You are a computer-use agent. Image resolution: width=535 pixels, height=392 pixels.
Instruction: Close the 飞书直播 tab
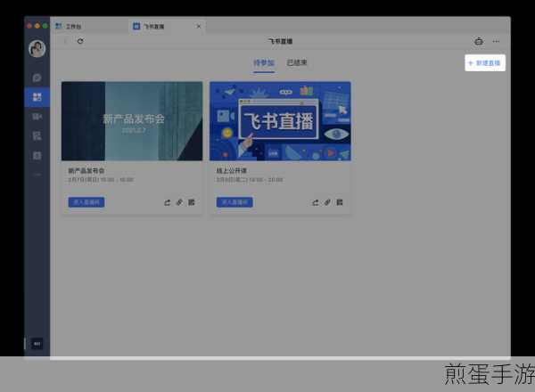tap(199, 26)
